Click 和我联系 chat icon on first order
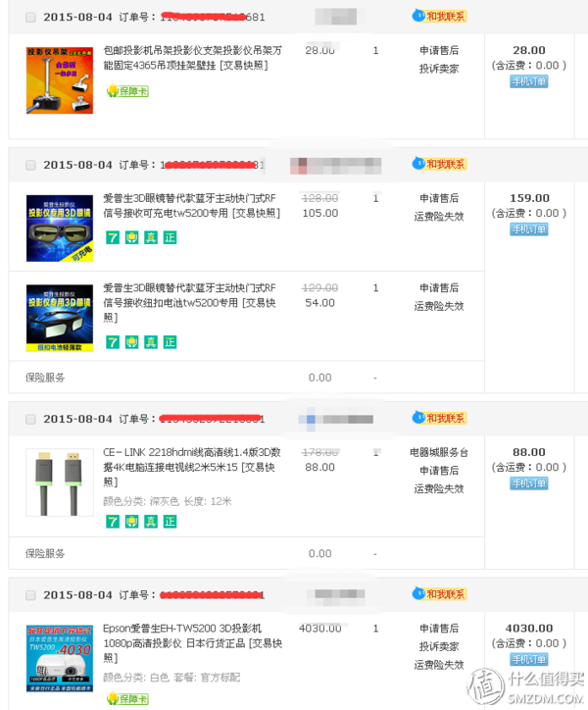588x710 pixels. (x=439, y=17)
